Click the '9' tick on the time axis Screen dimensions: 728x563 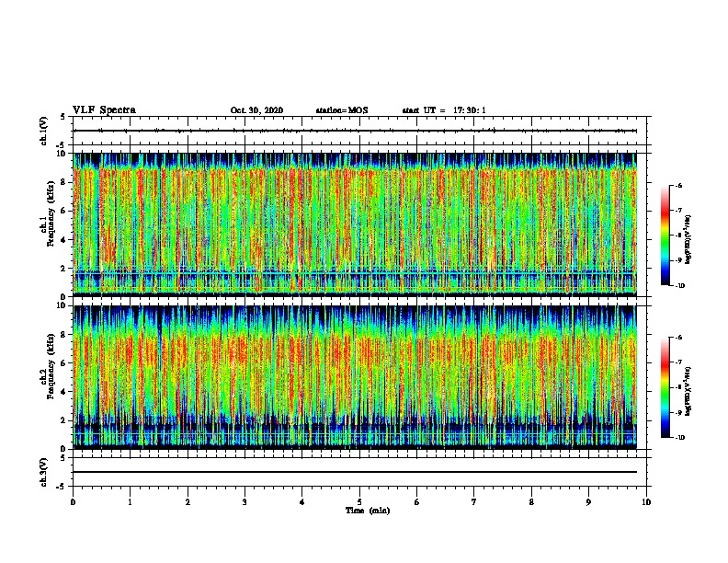(588, 502)
